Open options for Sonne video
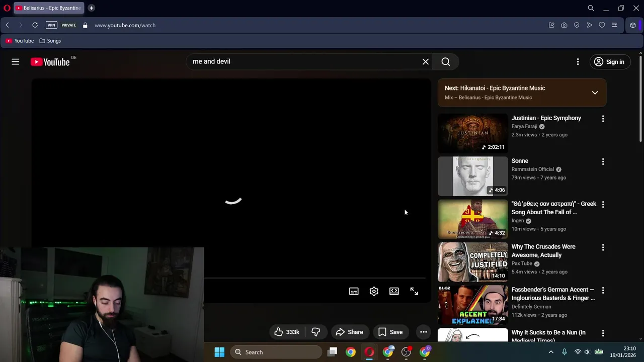This screenshot has width=644, height=362. 603,161
